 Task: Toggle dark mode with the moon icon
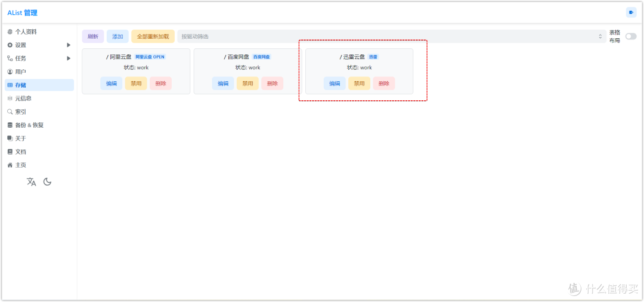click(48, 181)
